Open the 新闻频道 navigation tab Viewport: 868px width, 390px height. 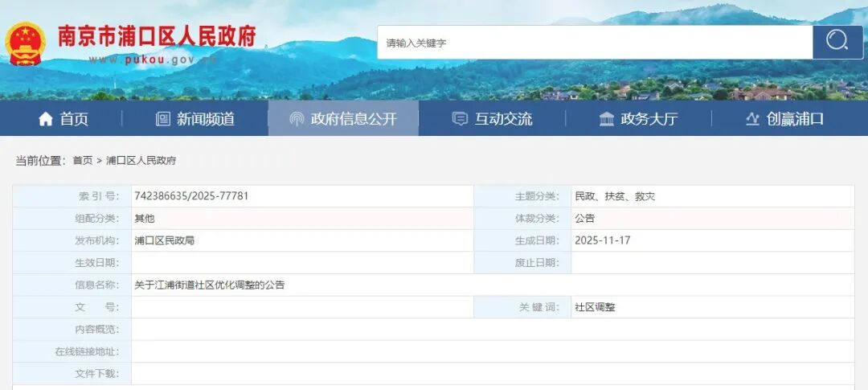click(206, 119)
